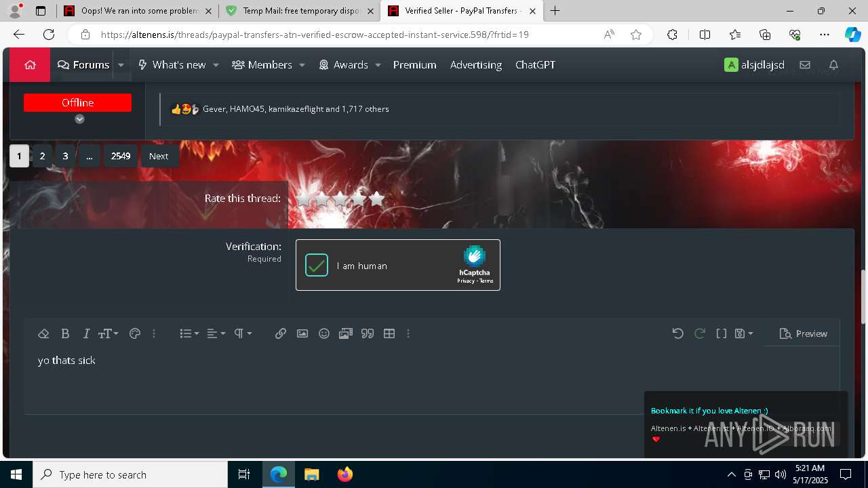This screenshot has width=868, height=488.
Task: Open the Premium page
Action: (415, 65)
